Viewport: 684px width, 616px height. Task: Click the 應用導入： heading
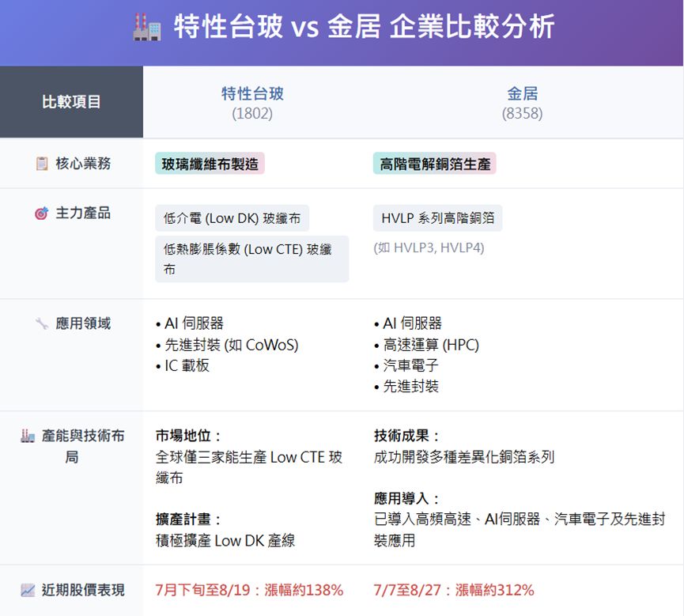408,499
